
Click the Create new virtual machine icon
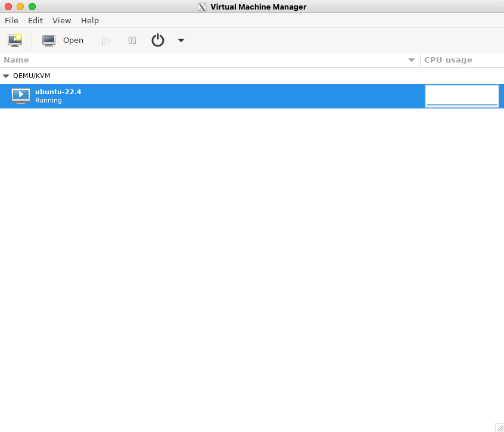coord(15,41)
